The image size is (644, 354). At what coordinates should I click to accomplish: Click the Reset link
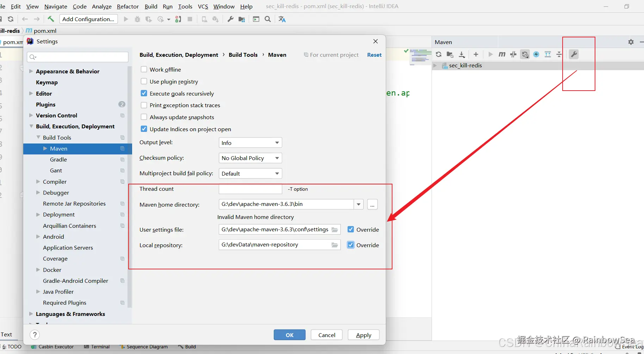pyautogui.click(x=374, y=55)
